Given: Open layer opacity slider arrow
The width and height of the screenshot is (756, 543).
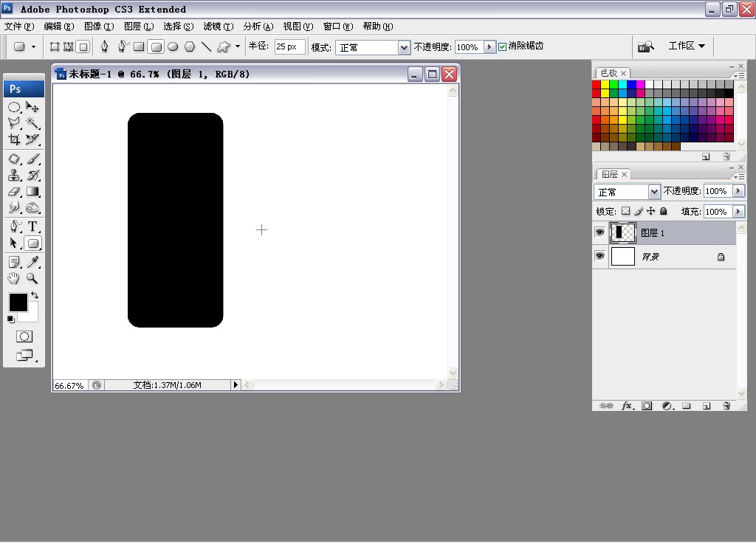Looking at the screenshot, I should click(x=738, y=191).
